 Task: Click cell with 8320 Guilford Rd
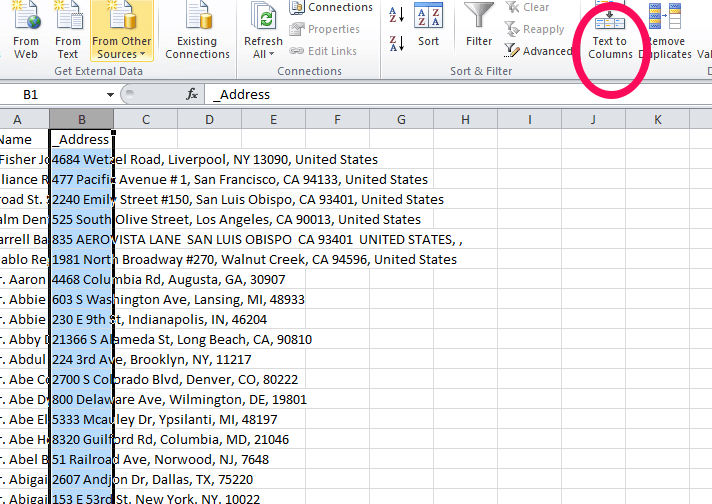coord(82,439)
